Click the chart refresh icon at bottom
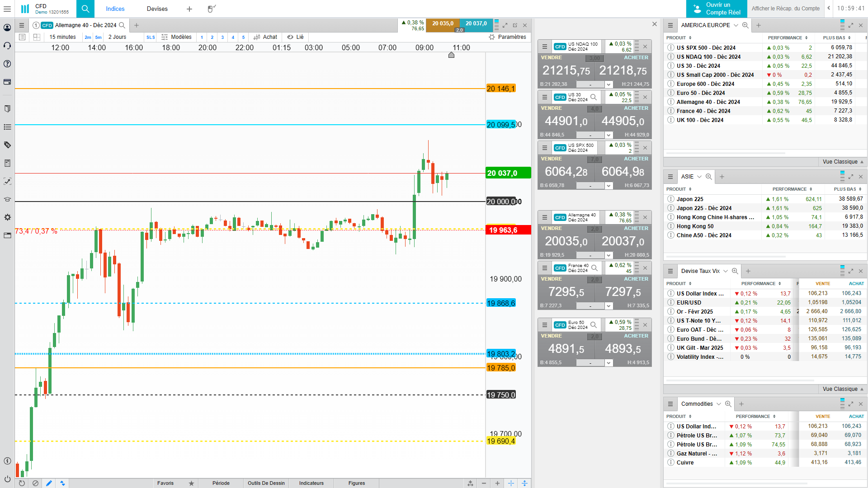 22,483
